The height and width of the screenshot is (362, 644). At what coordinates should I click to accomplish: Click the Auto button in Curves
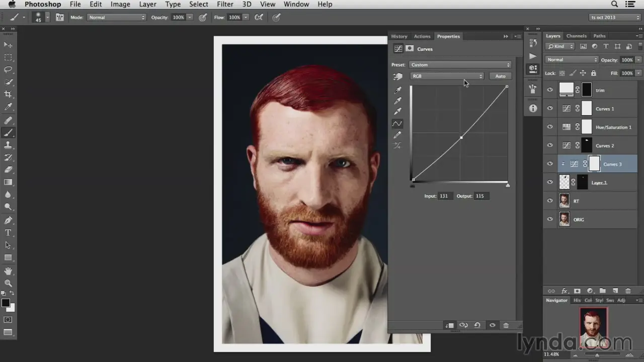tap(500, 76)
